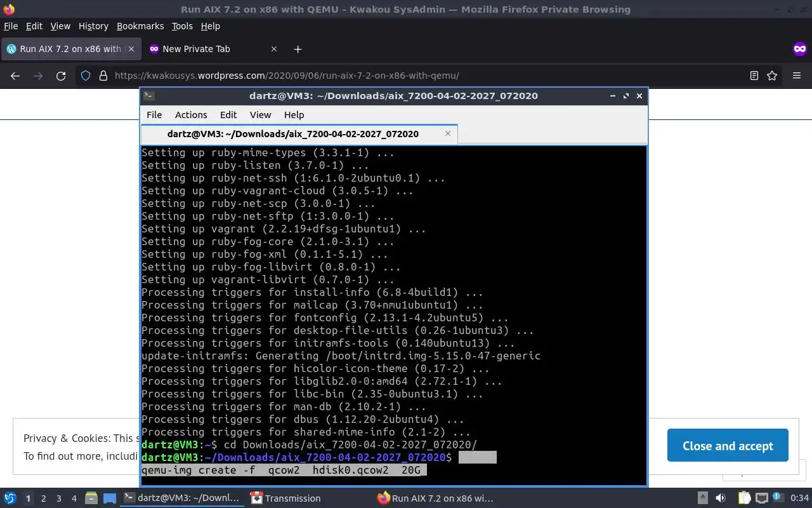
Task: Open Firefox Tools menu
Action: pos(182,26)
